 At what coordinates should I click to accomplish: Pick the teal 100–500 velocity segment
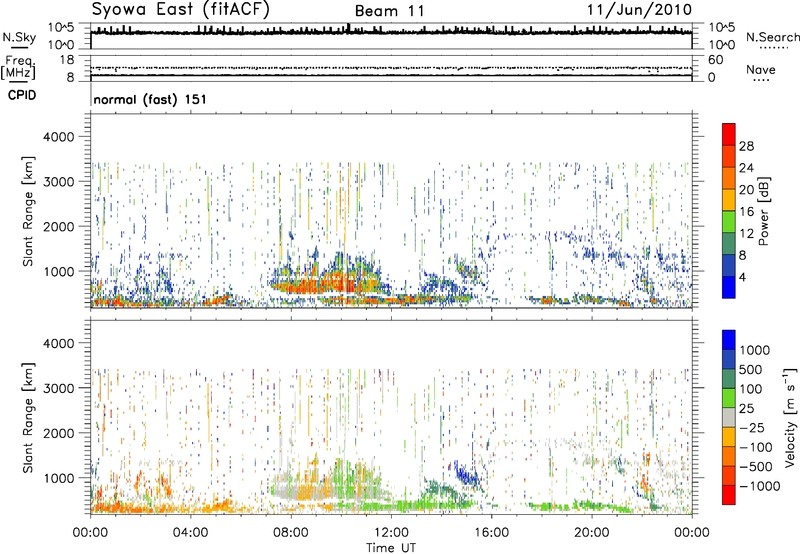click(x=729, y=379)
